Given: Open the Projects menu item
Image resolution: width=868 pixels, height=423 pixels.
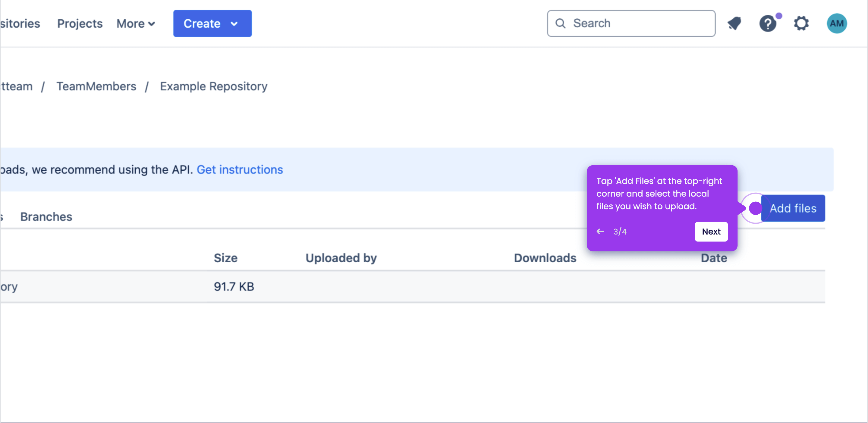Looking at the screenshot, I should [80, 23].
